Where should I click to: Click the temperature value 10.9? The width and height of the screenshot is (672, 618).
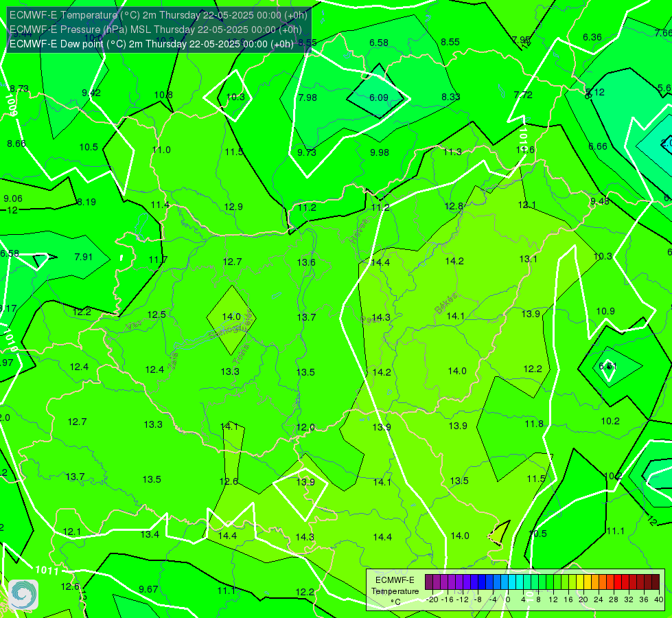[x=605, y=311]
